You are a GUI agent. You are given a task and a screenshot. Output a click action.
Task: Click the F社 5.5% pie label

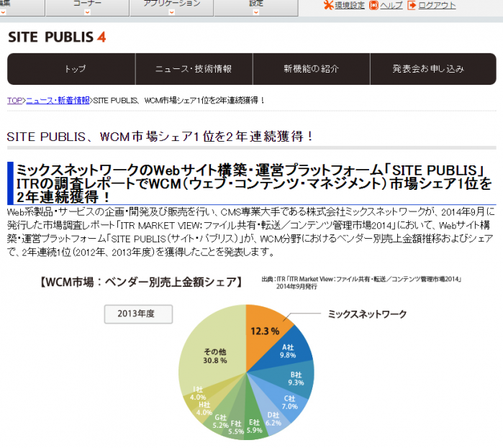[236, 428]
